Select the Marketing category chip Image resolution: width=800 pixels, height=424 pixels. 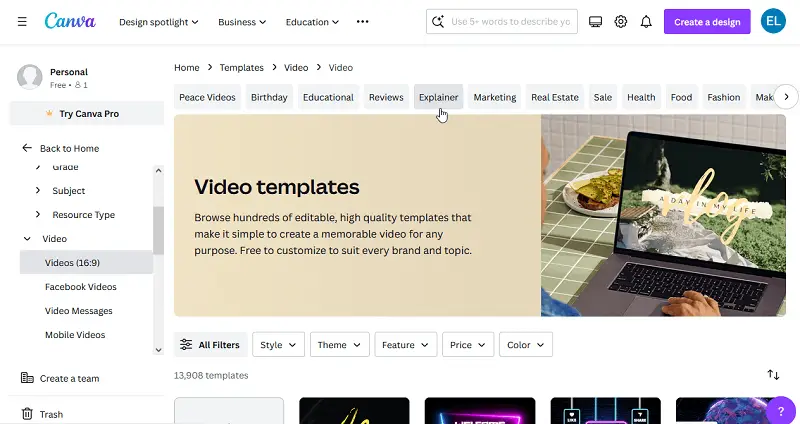coord(494,97)
